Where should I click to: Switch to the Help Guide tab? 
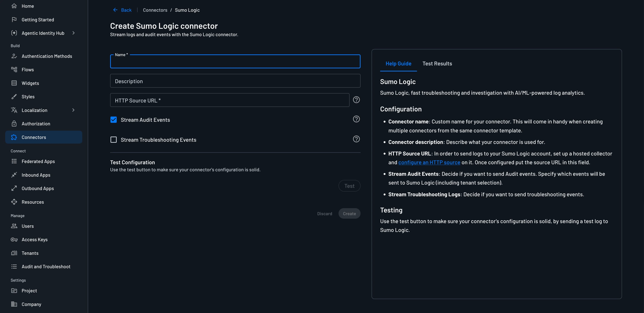tap(398, 64)
